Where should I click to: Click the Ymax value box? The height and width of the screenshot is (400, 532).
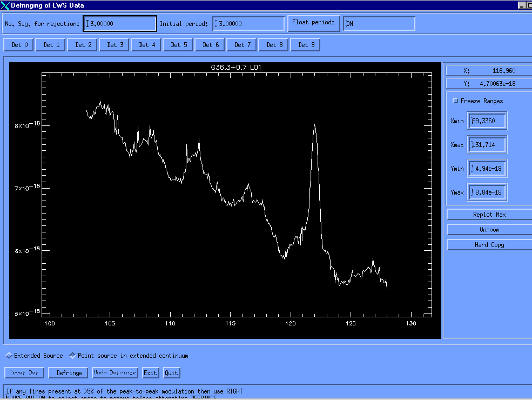pyautogui.click(x=487, y=192)
